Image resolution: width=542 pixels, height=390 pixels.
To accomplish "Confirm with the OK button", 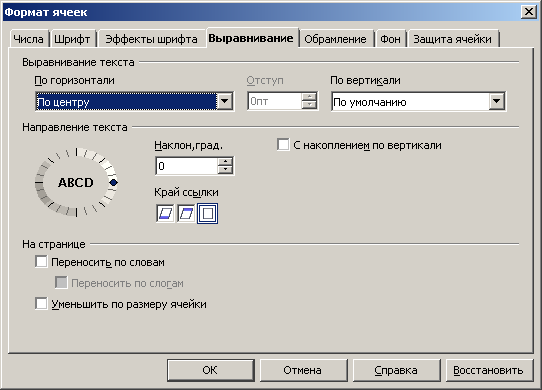I will (211, 370).
